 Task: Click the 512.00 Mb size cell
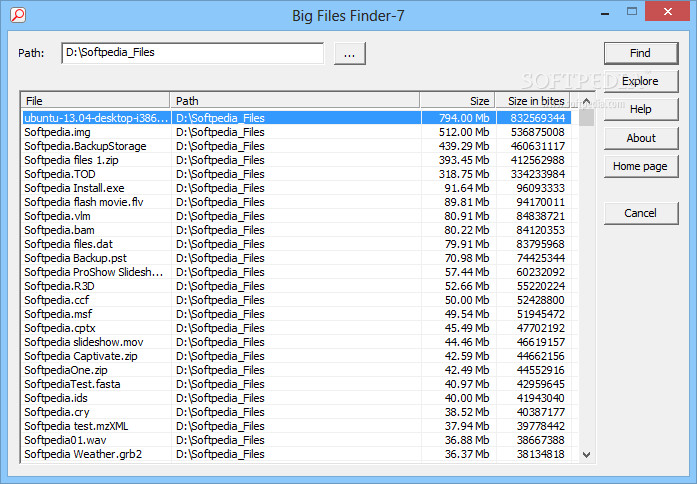464,132
